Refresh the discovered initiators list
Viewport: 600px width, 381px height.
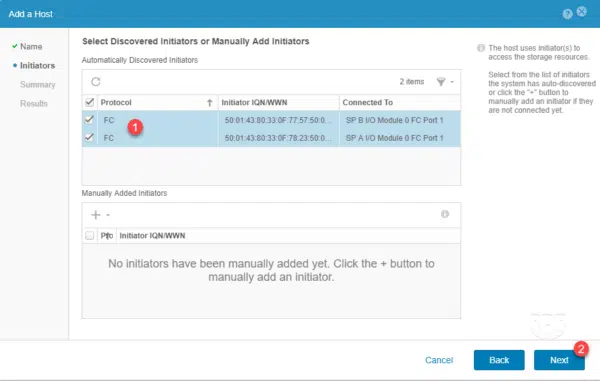96,81
